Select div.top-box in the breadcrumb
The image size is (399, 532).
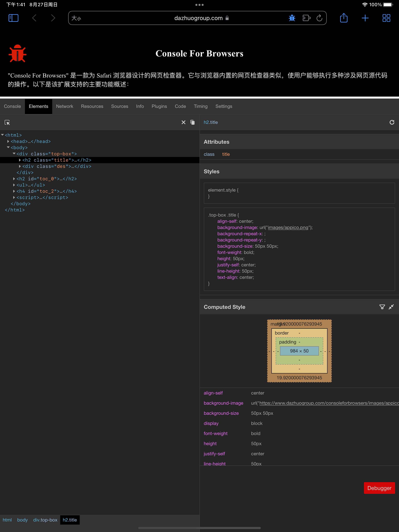(x=45, y=520)
